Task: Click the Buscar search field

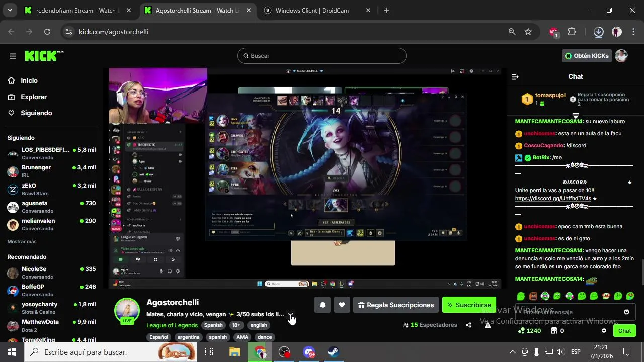Action: (x=322, y=56)
